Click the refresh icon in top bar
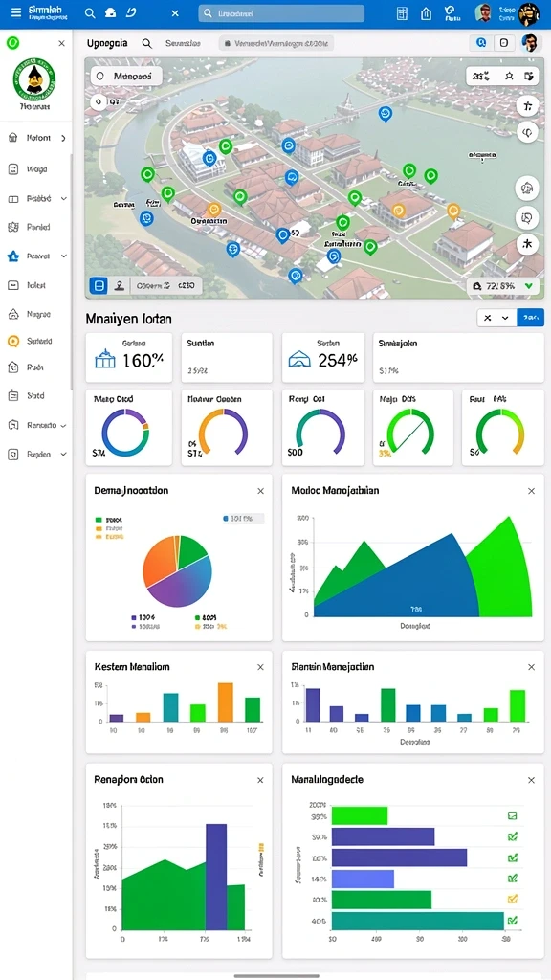The height and width of the screenshot is (980, 551). coord(130,12)
